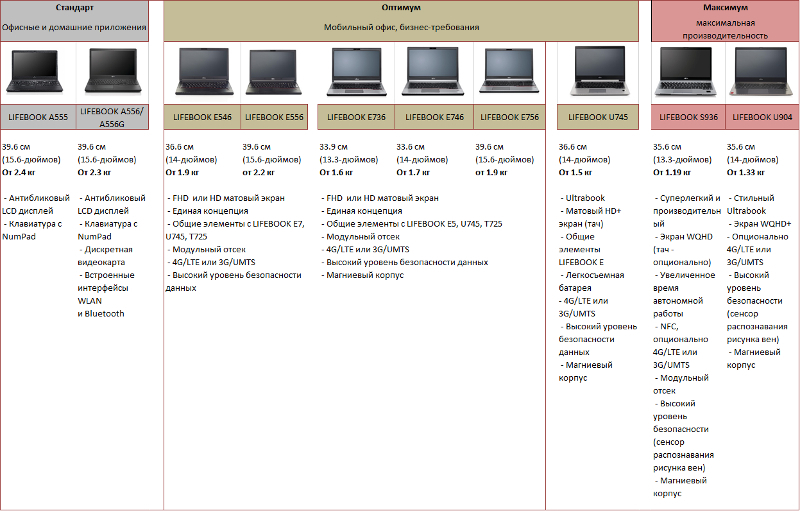Click the 'От 1.6 кг' weight
Screen dimensions: 800x511
point(336,172)
